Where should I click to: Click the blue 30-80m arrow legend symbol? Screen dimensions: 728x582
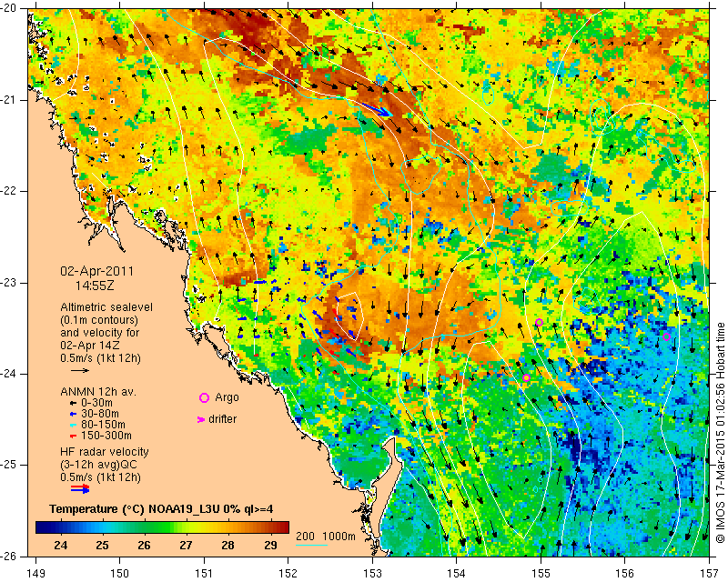point(73,414)
